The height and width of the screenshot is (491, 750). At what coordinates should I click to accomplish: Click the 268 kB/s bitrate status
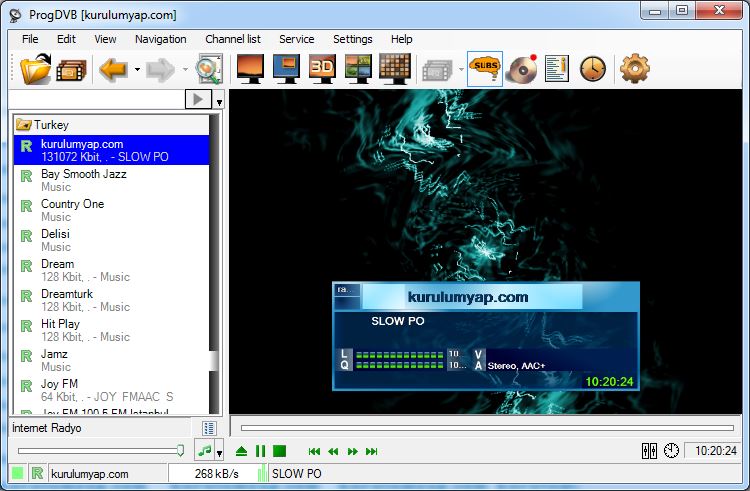tap(216, 474)
